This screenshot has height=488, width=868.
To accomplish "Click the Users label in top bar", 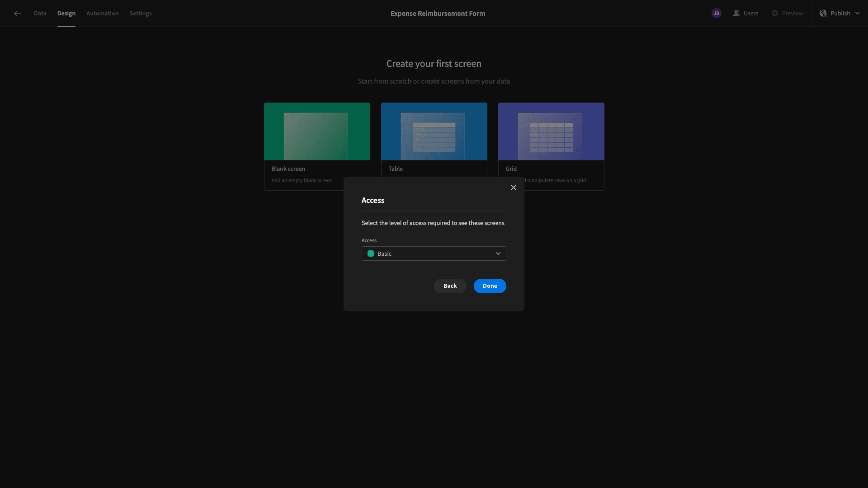I will pos(751,14).
